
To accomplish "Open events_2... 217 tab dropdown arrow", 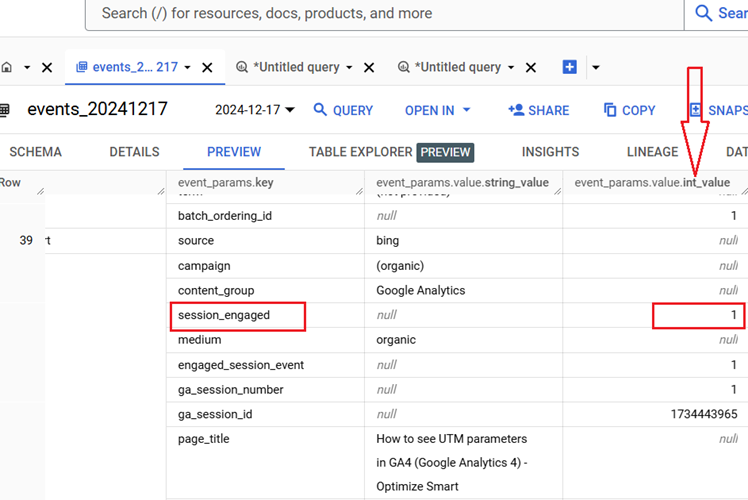I will (x=187, y=67).
